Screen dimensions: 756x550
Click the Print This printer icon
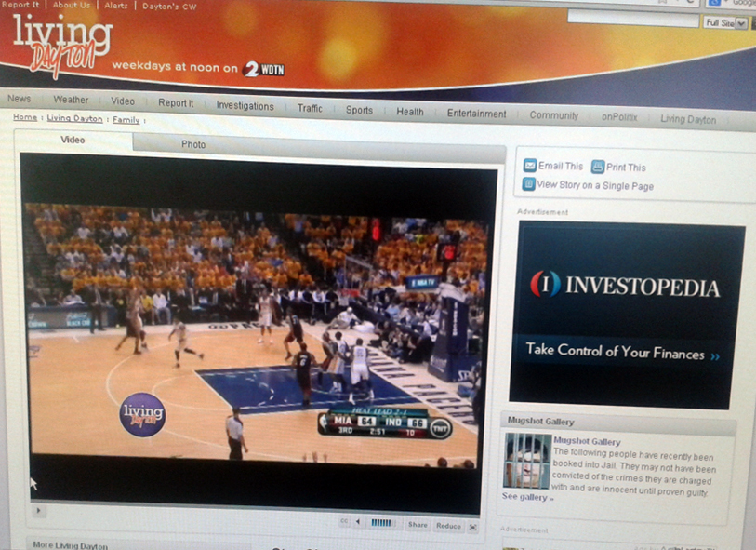click(x=596, y=167)
